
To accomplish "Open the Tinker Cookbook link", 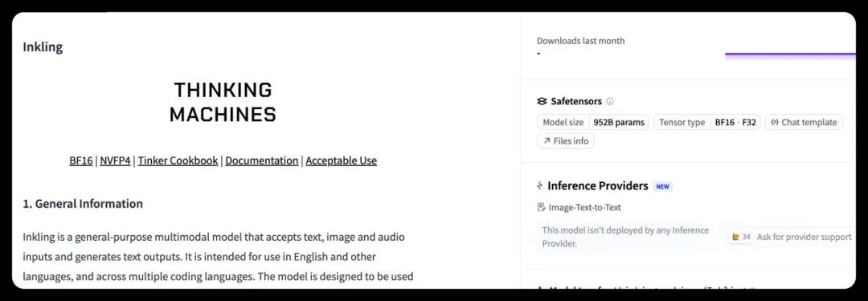I will [178, 161].
